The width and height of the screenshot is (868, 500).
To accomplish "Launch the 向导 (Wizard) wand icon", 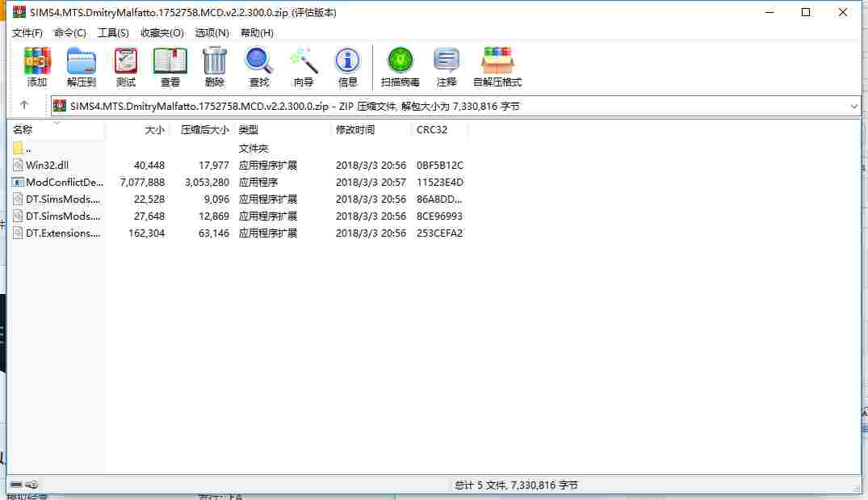I will (x=304, y=66).
